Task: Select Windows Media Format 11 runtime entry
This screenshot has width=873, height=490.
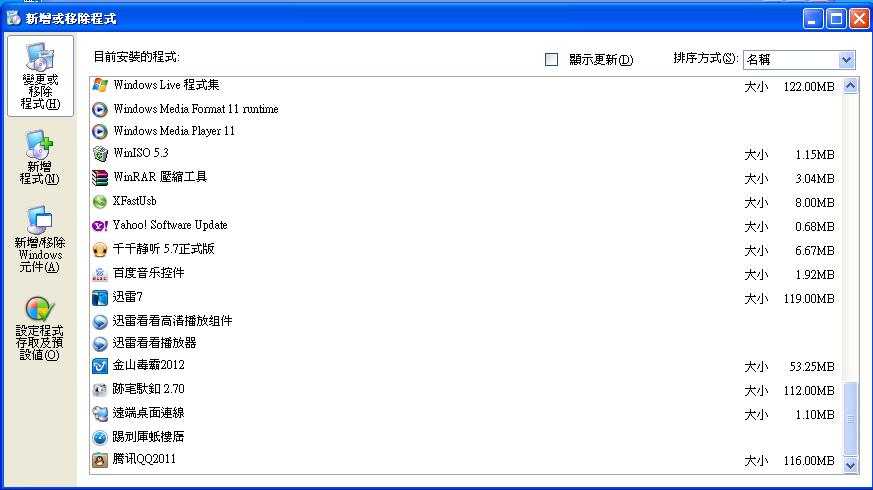Action: (195, 109)
